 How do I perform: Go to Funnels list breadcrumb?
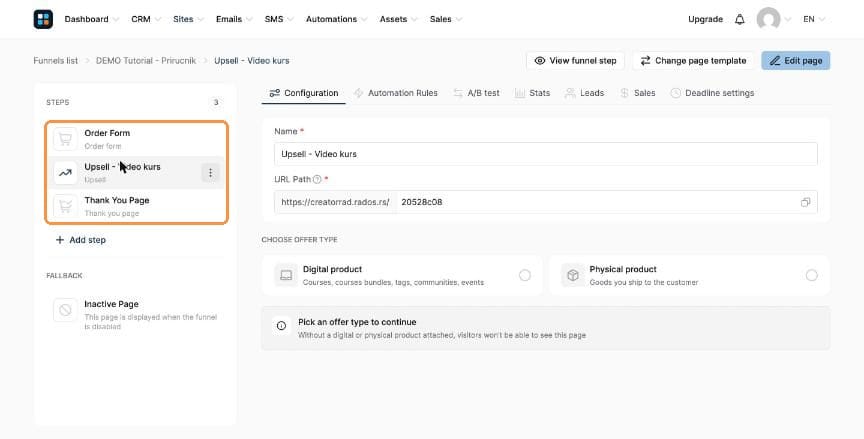pyautogui.click(x=56, y=61)
